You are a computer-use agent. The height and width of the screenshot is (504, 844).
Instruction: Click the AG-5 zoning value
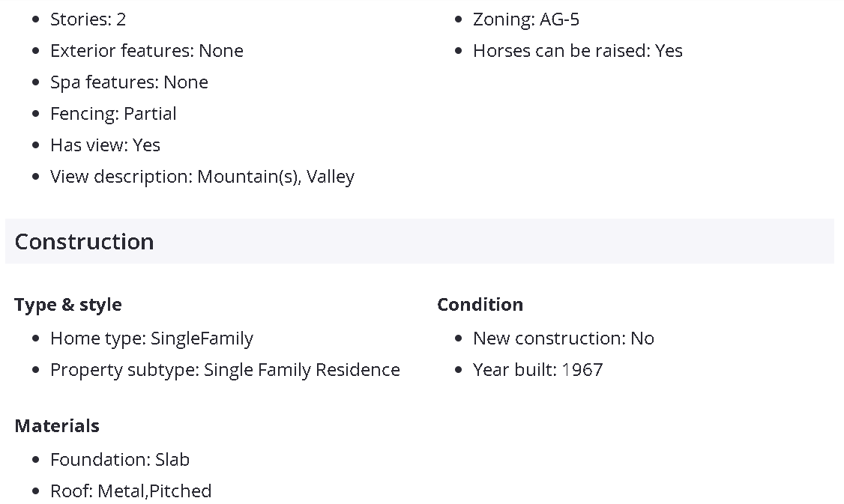tap(559, 19)
